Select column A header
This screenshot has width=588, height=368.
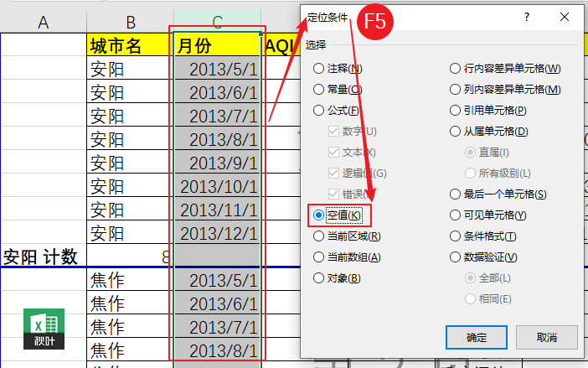pyautogui.click(x=44, y=22)
